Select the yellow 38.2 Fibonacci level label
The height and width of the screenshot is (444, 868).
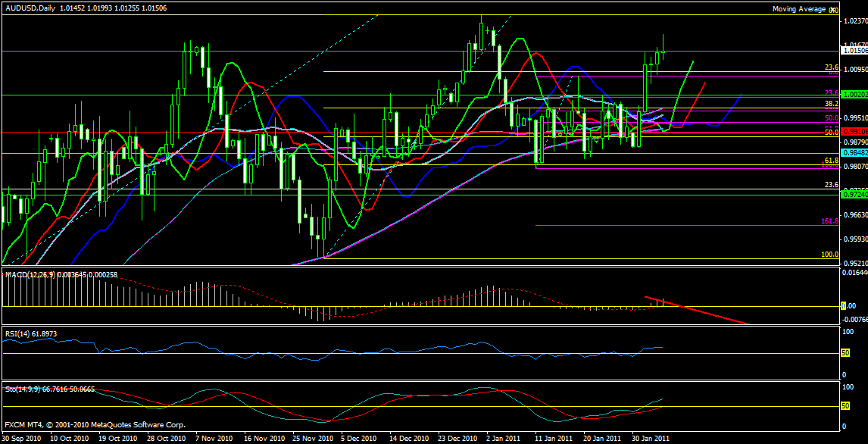pyautogui.click(x=830, y=104)
